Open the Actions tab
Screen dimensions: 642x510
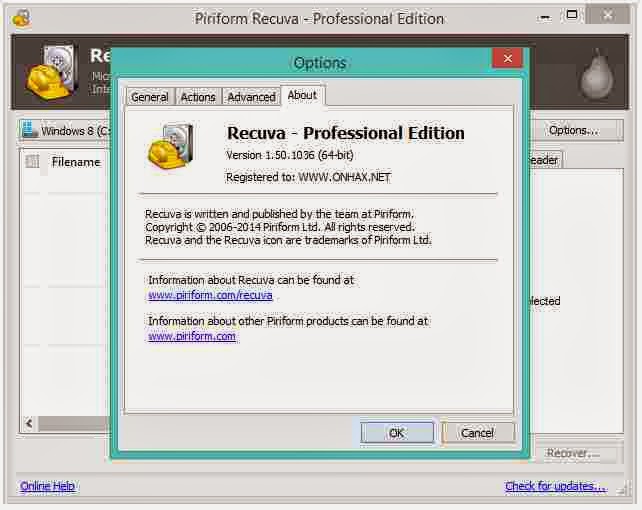tap(198, 97)
